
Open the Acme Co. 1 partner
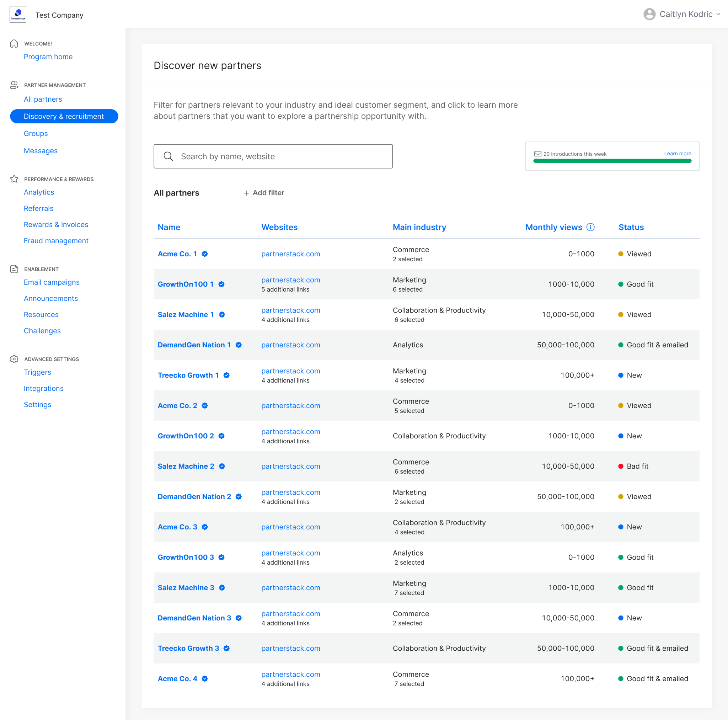point(177,254)
